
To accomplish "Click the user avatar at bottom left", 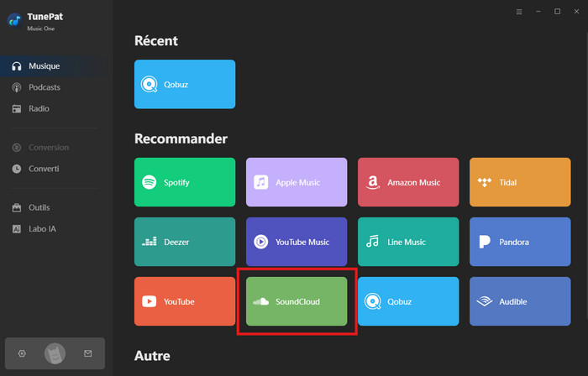I will [55, 353].
